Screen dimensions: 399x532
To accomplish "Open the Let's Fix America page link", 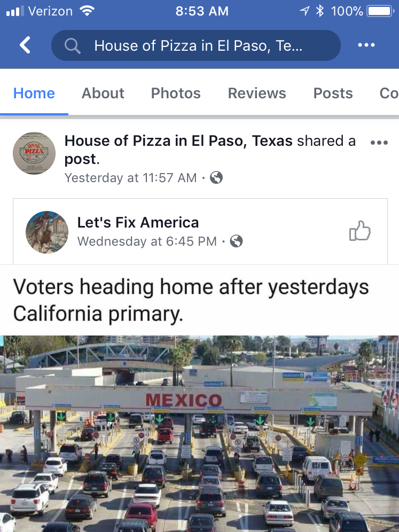I will click(x=138, y=222).
